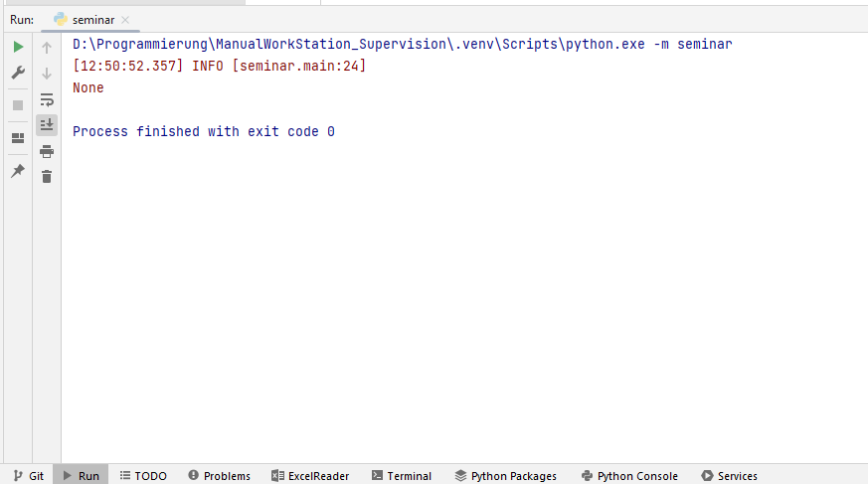
Task: Click the python.exe command line text
Action: point(403,45)
